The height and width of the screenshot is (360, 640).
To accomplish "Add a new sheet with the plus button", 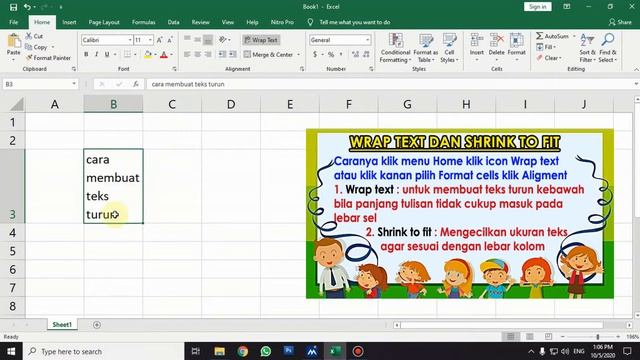I will (x=97, y=325).
